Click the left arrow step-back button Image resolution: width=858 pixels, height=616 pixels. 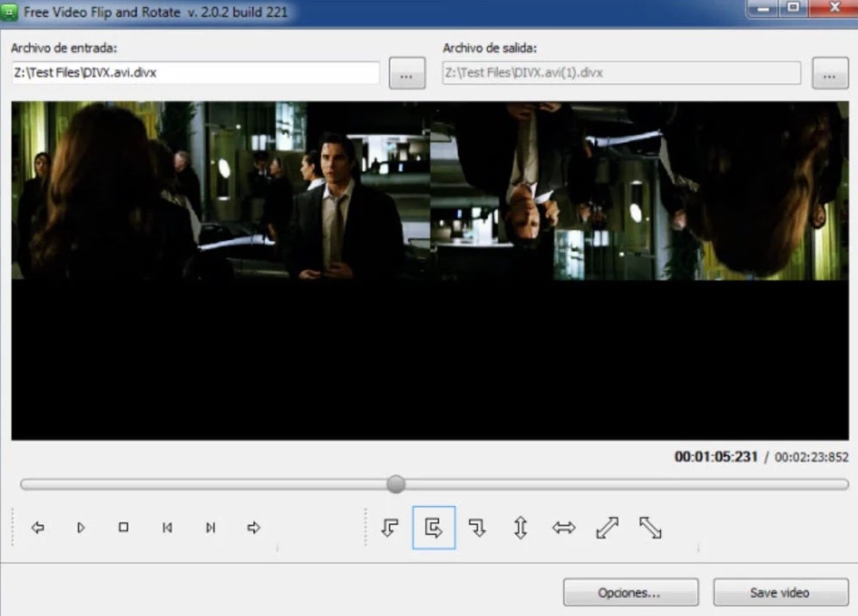(x=38, y=527)
